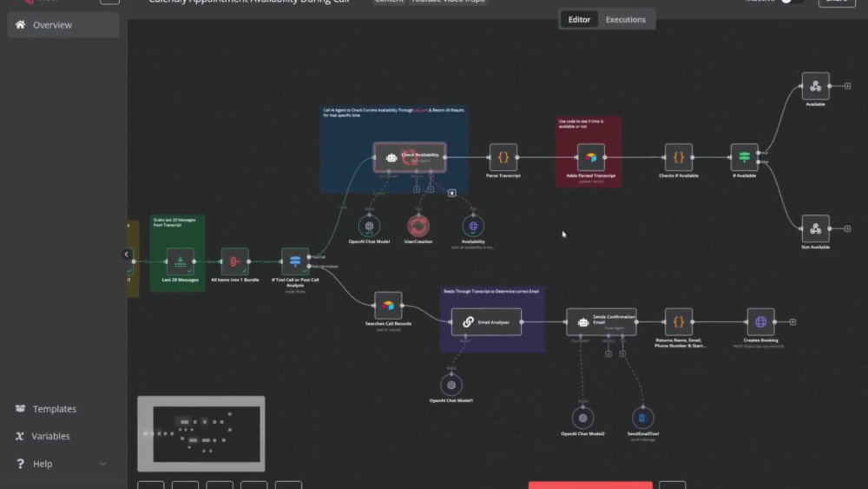Image resolution: width=868 pixels, height=489 pixels.
Task: Click the Variables icon in sidebar
Action: (x=20, y=436)
